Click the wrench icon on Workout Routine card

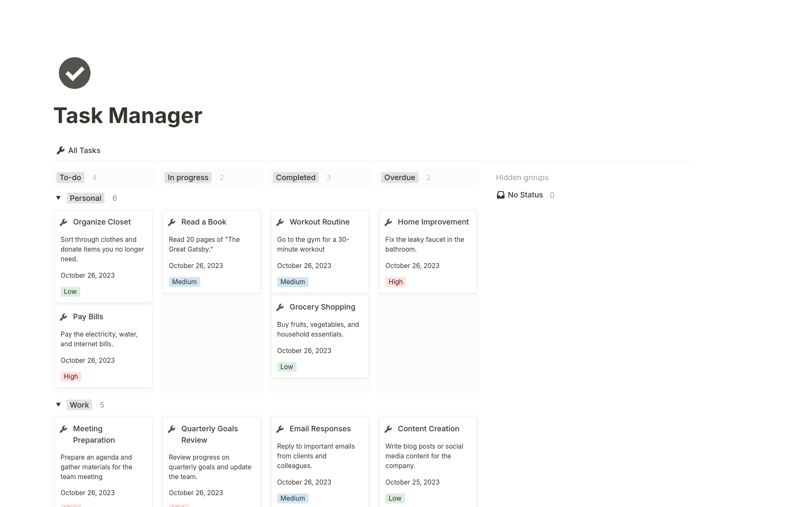click(x=280, y=222)
